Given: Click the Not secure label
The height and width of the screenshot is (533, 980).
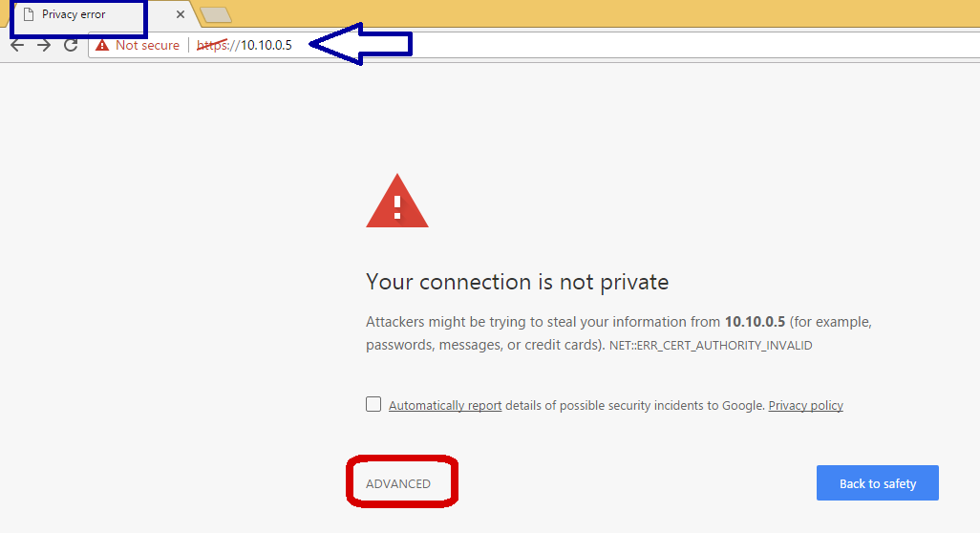Looking at the screenshot, I should point(147,45).
